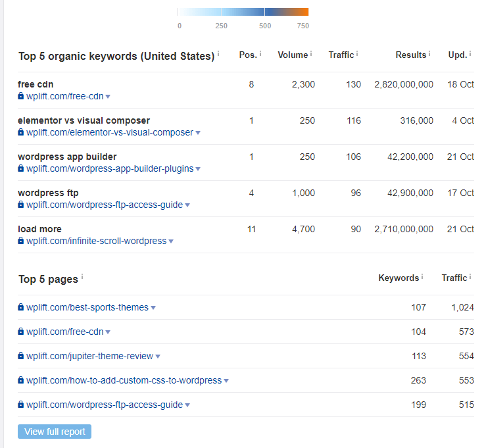The image size is (484, 448).
Task: Click info icon beside Top 5 organic keywords heading
Action: click(218, 54)
